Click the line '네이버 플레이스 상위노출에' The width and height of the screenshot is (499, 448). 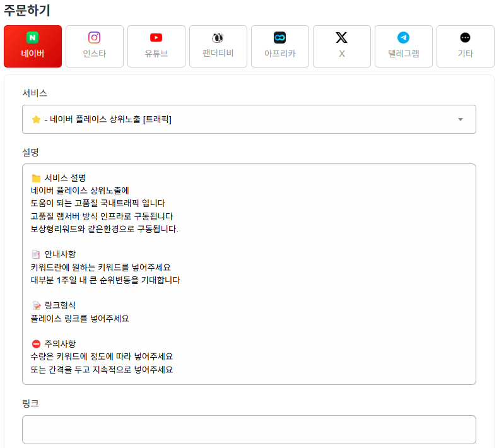[x=79, y=191]
